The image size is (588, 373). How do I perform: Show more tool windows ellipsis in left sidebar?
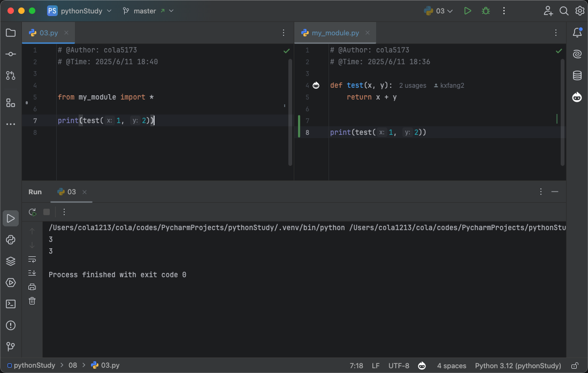click(x=11, y=124)
